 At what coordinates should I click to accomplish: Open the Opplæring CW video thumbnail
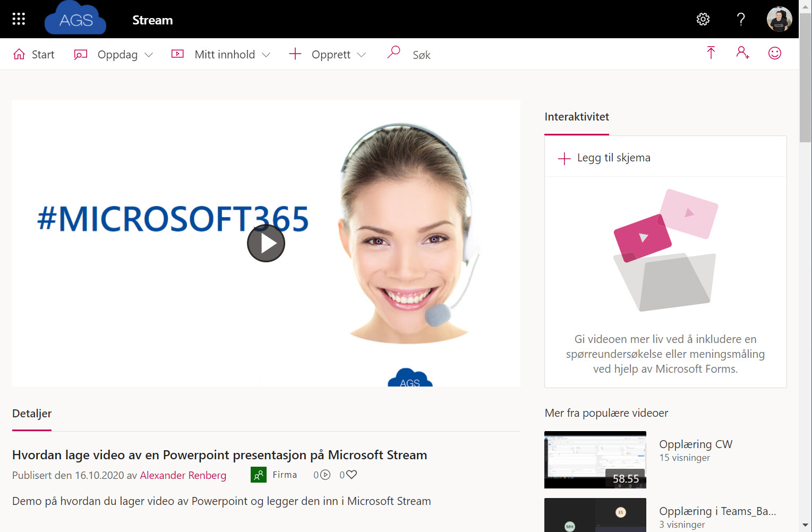pyautogui.click(x=595, y=460)
